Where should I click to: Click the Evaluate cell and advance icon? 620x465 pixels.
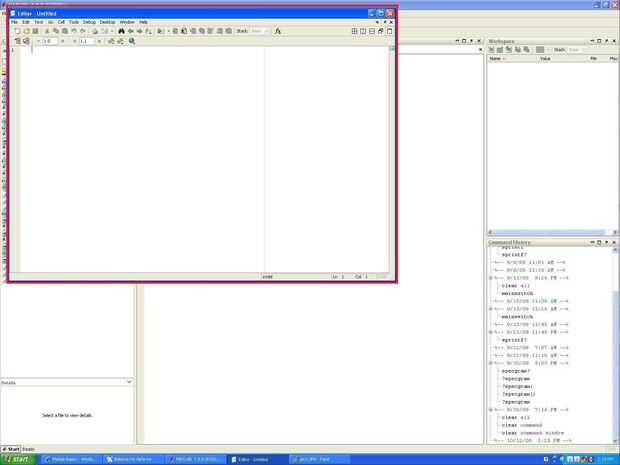(26, 41)
